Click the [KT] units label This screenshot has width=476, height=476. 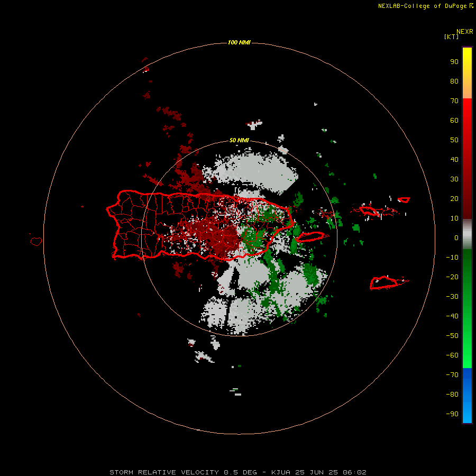point(451,36)
